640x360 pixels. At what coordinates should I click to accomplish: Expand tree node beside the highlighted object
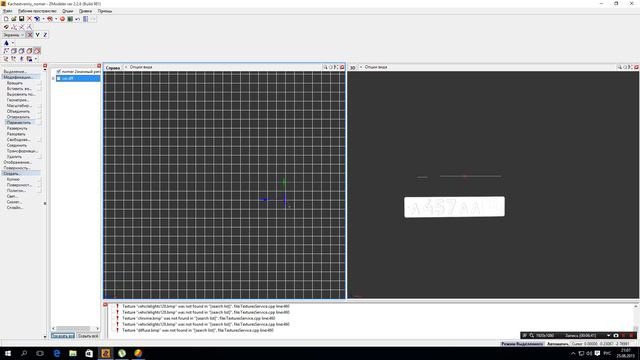[53, 78]
